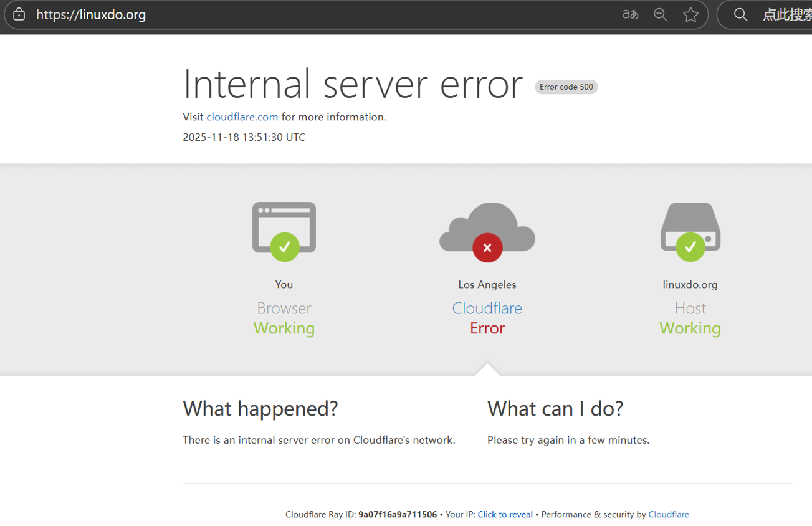
Task: Click the host server status icon
Action: pos(690,232)
